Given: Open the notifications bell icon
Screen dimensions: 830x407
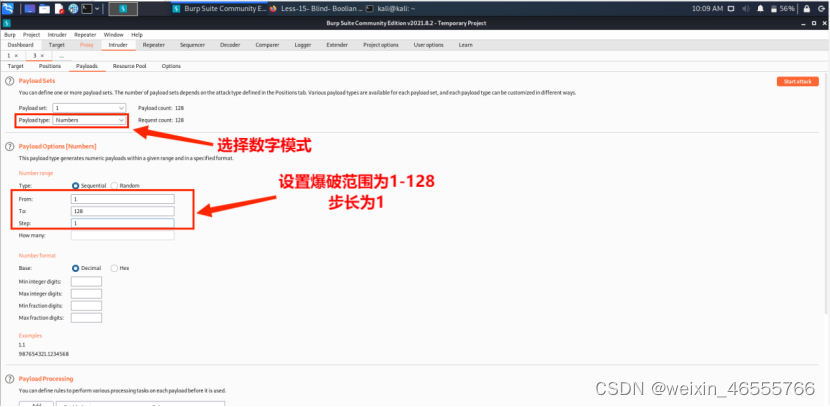Looking at the screenshot, I should click(x=761, y=8).
